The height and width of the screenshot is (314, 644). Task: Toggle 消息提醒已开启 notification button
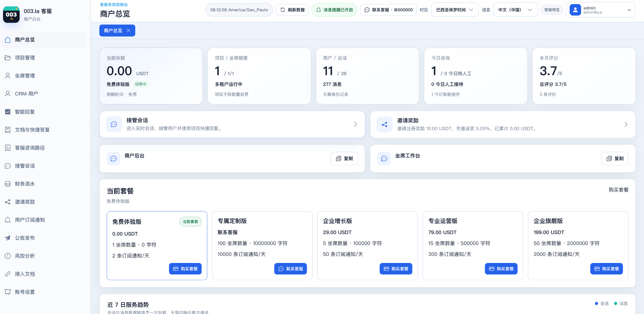click(334, 10)
